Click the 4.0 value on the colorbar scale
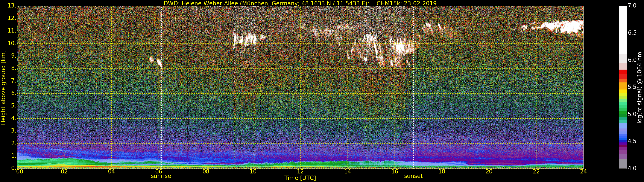 click(x=632, y=168)
